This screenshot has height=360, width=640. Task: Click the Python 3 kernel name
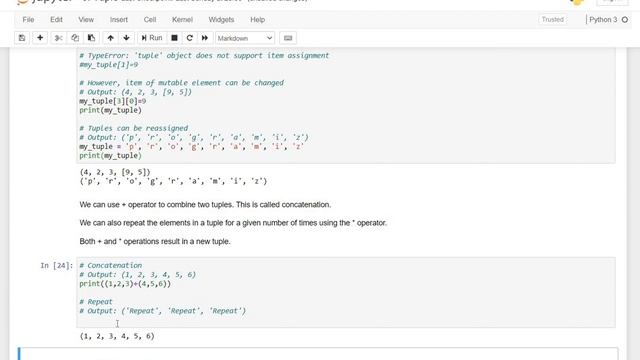(x=603, y=20)
